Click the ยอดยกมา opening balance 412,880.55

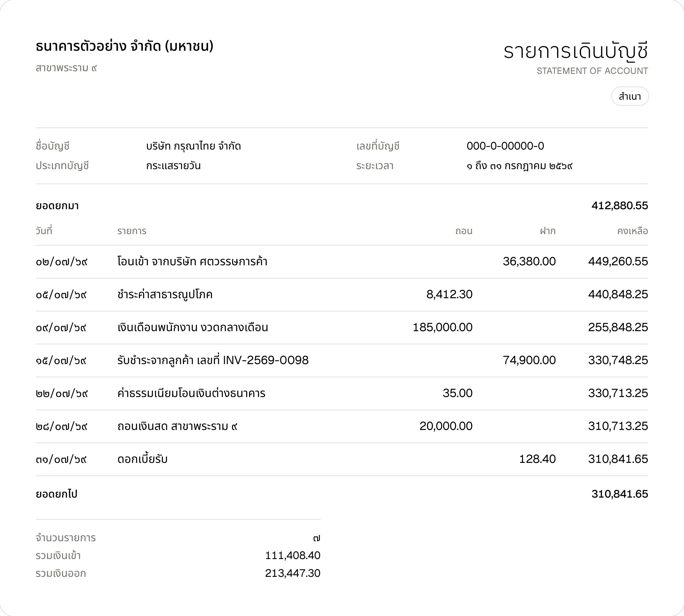[620, 205]
